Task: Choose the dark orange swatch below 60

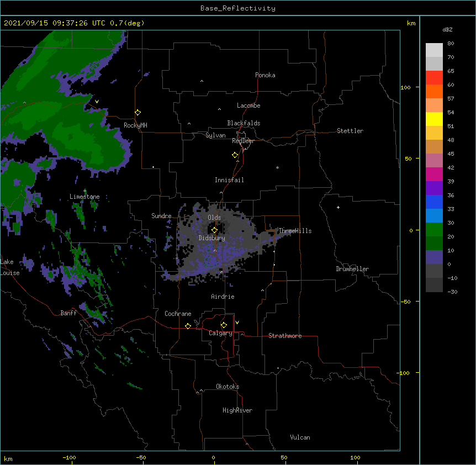Action: click(434, 91)
